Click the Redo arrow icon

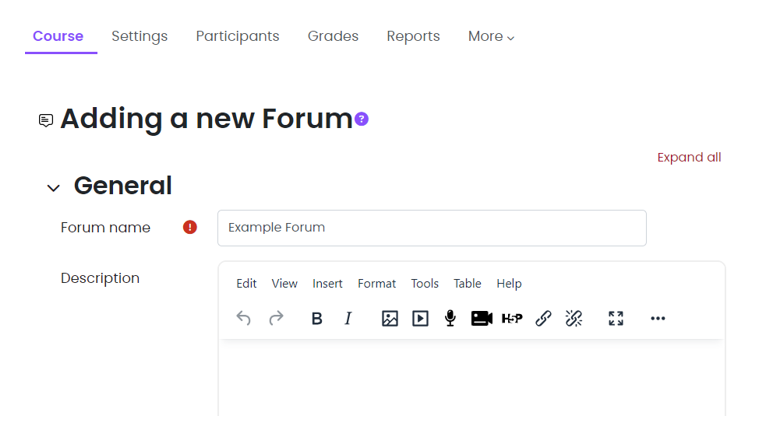coord(276,318)
